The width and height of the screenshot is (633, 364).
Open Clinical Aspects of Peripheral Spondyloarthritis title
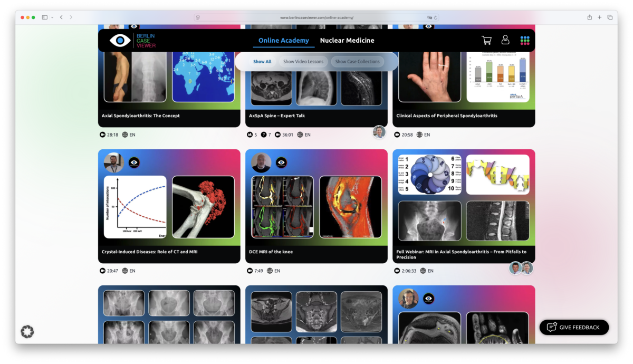point(447,116)
